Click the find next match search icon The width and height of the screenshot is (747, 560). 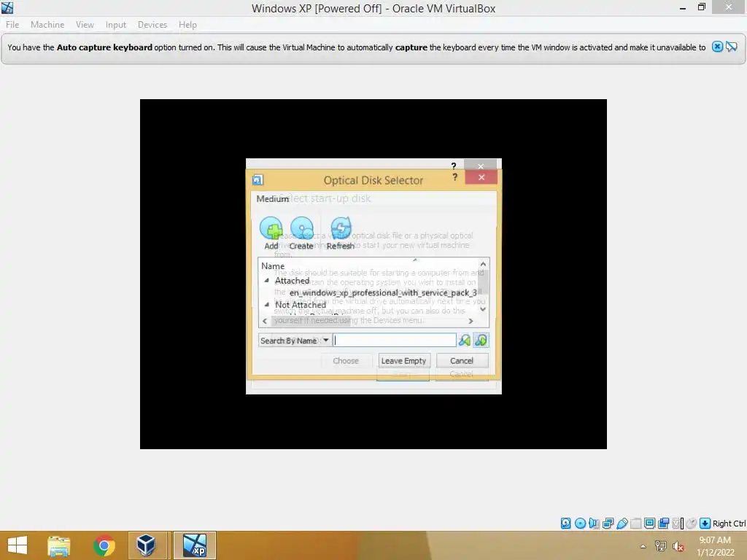(481, 340)
